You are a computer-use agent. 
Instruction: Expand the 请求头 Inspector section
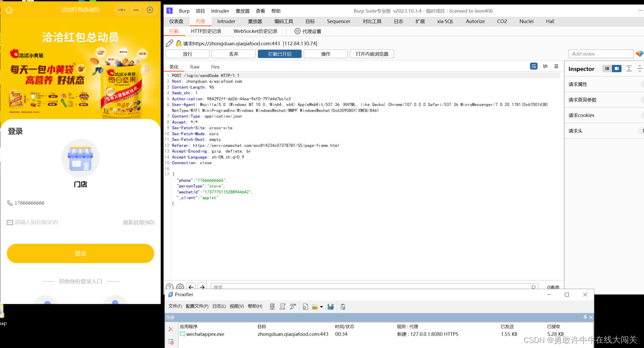(x=604, y=131)
